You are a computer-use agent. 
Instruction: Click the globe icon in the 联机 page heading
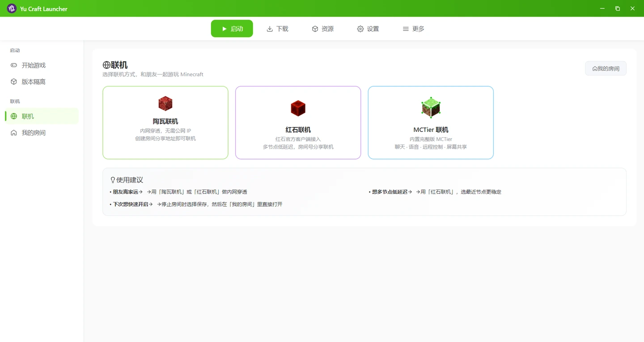click(x=106, y=65)
